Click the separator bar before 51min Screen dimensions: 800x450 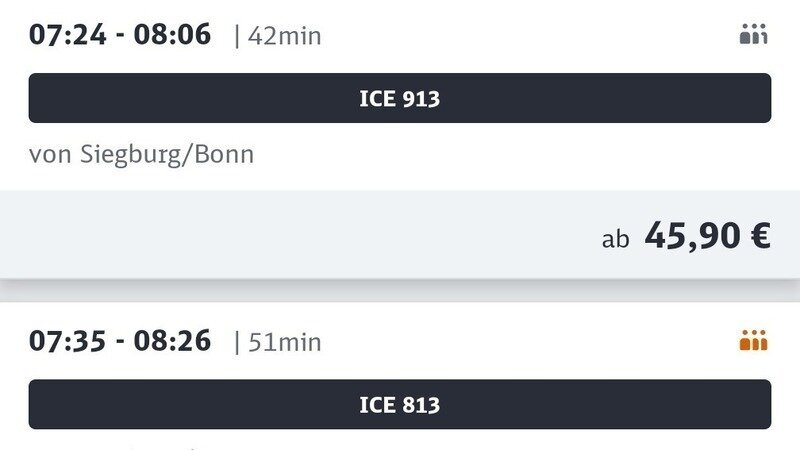[237, 343]
